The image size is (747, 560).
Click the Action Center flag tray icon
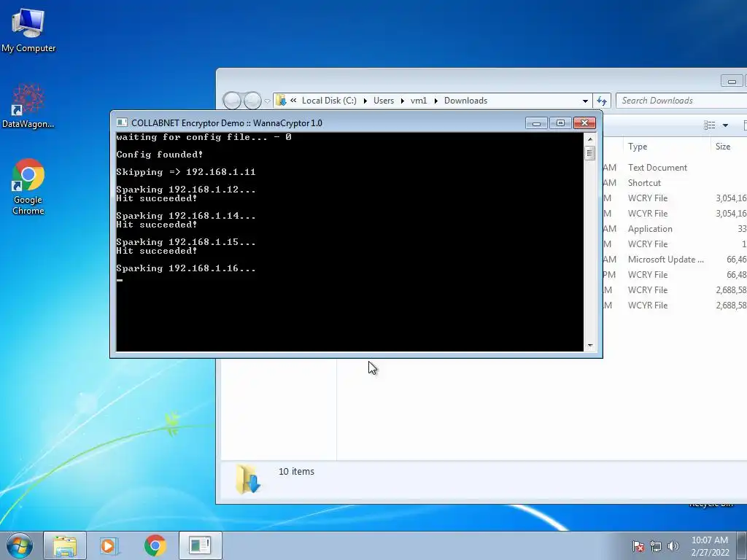point(638,546)
